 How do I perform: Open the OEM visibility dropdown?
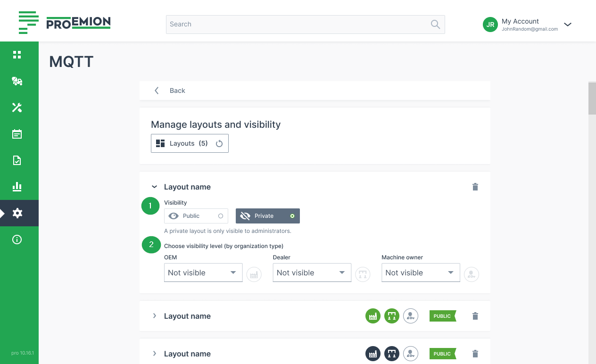[x=203, y=273]
